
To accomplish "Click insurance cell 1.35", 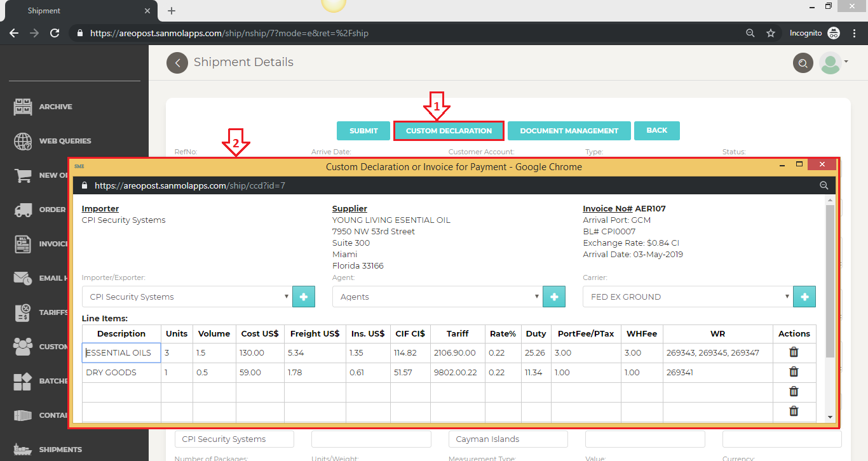I will tap(368, 352).
